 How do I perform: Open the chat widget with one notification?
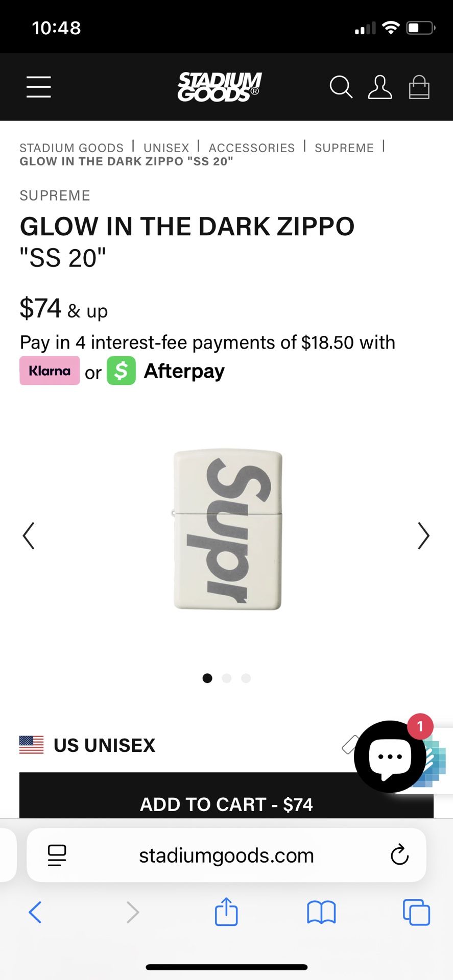[x=389, y=757]
